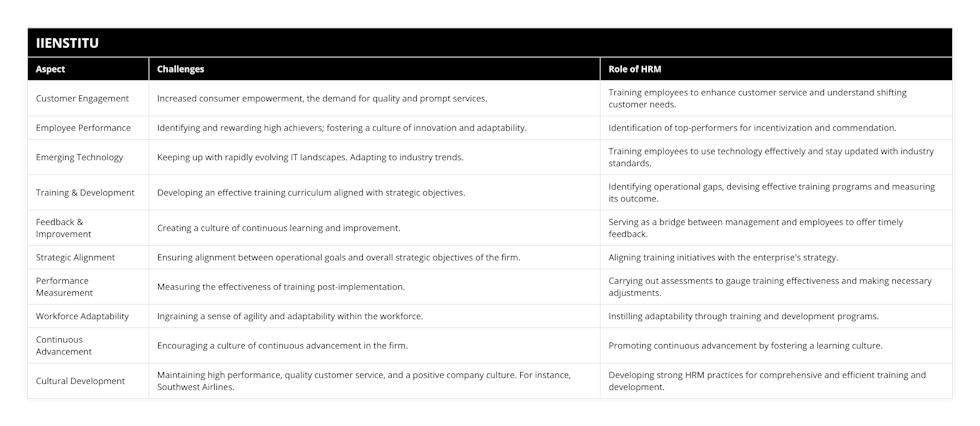Select the Continuous Advancement aspect cell

tap(88, 345)
